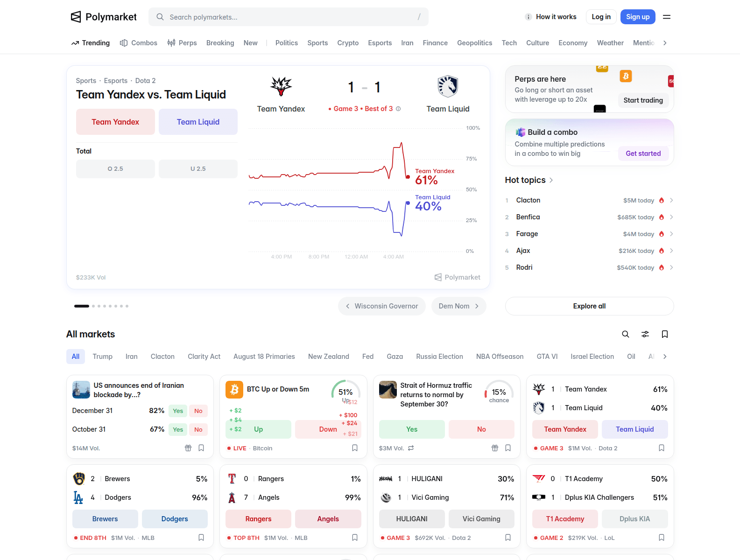The image size is (747, 560).
Task: Bookmark the Team Yandex vs Liquid card
Action: [662, 448]
